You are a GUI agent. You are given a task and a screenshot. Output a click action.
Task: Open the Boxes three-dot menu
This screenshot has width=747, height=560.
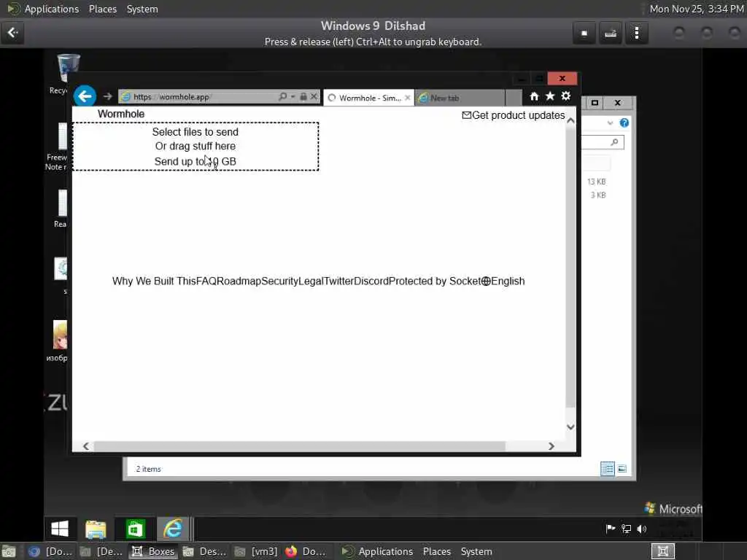pyautogui.click(x=636, y=33)
